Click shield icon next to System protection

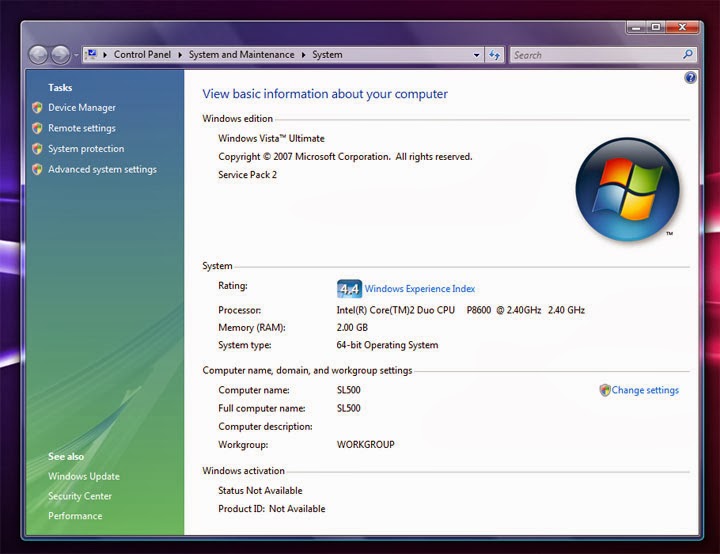pos(37,149)
